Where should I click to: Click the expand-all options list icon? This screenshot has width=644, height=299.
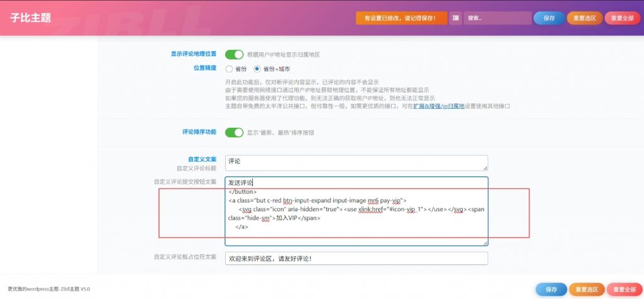click(455, 18)
